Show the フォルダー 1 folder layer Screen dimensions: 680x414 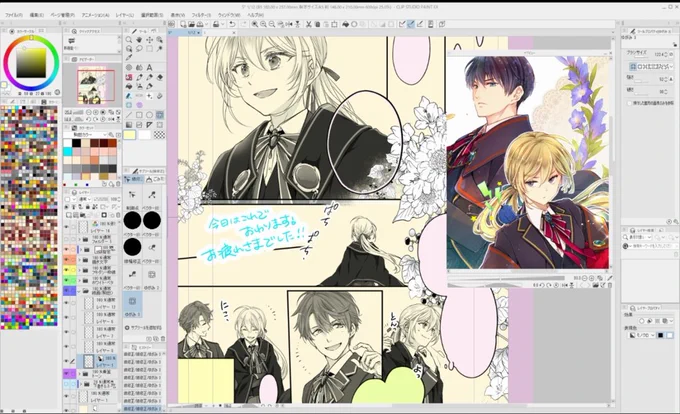pyautogui.click(x=66, y=239)
